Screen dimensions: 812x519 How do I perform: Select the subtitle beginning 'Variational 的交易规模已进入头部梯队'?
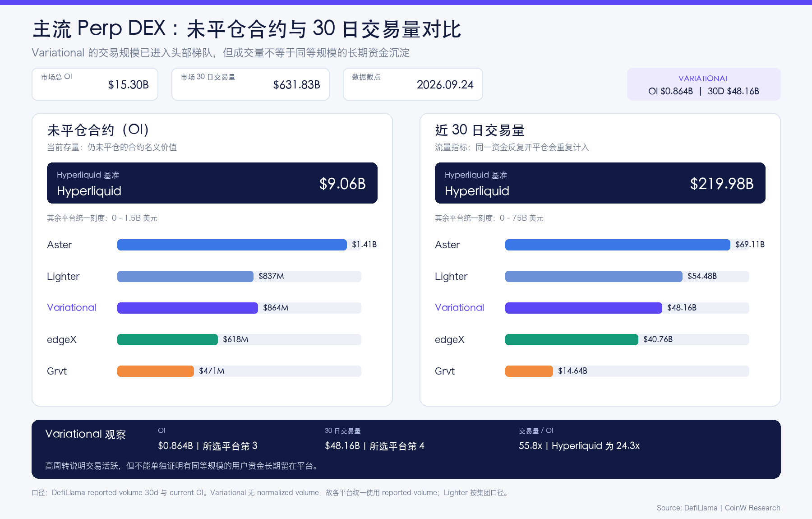221,53
